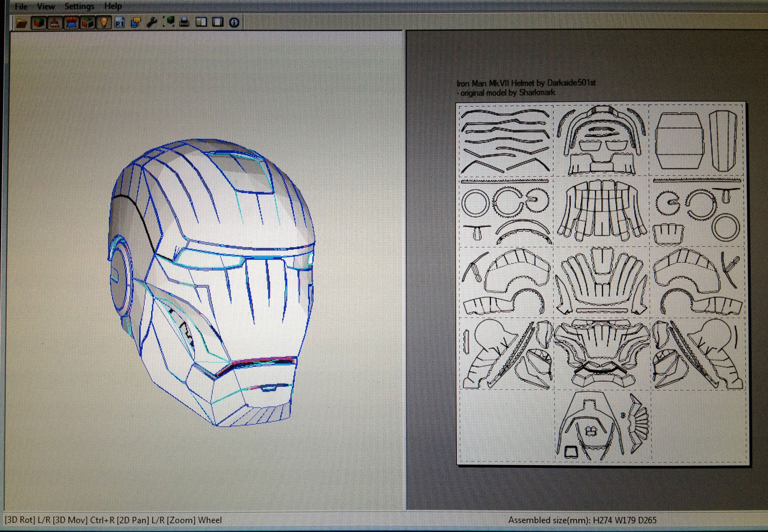Viewport: 768px width, 532px height.
Task: Open the Settings menu
Action: 79,6
